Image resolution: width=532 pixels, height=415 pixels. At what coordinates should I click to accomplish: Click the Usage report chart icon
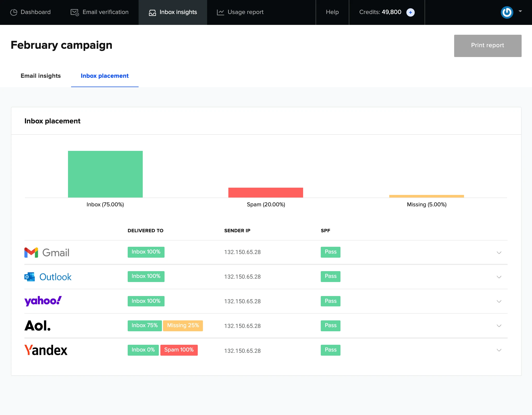pyautogui.click(x=220, y=12)
